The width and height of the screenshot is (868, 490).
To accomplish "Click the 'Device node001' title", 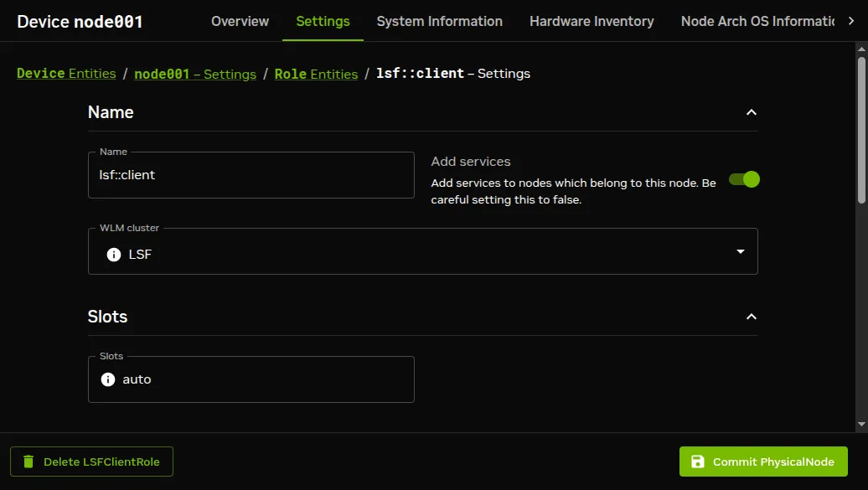I will (x=80, y=22).
